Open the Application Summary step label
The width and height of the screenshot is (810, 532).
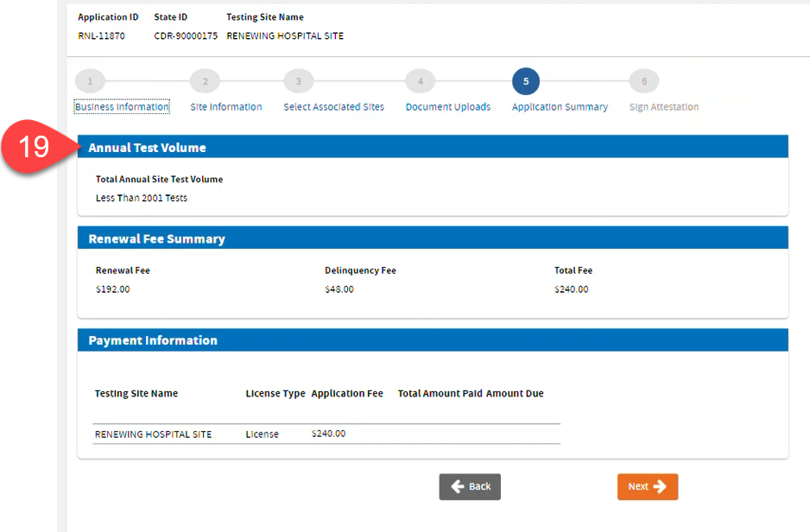pyautogui.click(x=560, y=106)
